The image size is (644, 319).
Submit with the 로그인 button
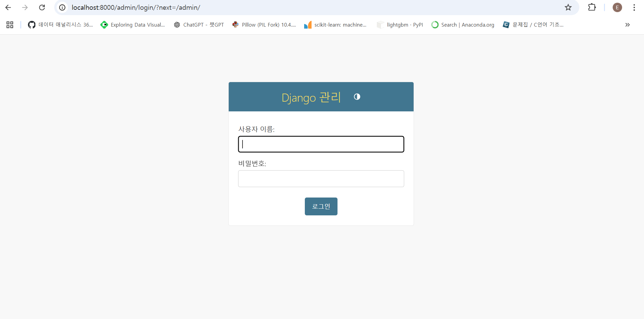coord(321,206)
